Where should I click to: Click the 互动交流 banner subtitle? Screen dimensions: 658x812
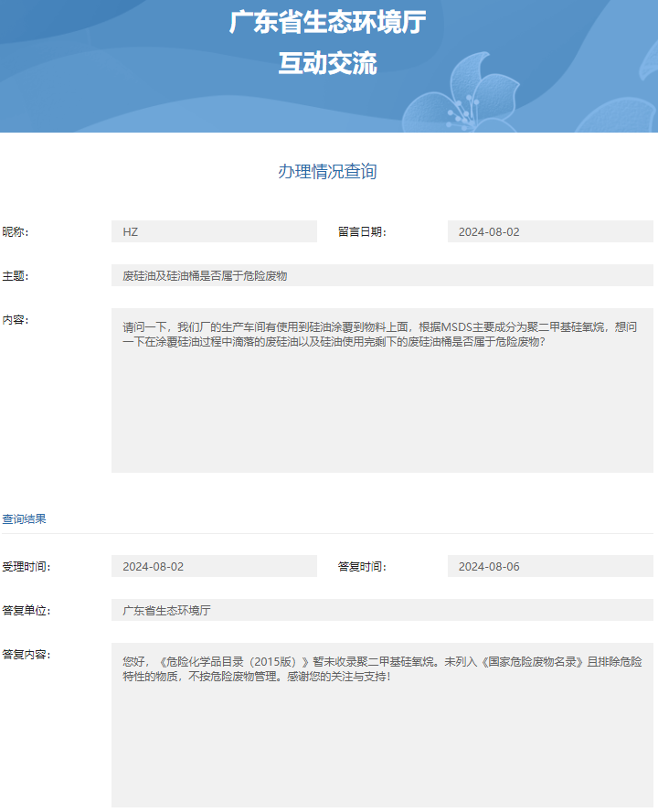[327, 63]
